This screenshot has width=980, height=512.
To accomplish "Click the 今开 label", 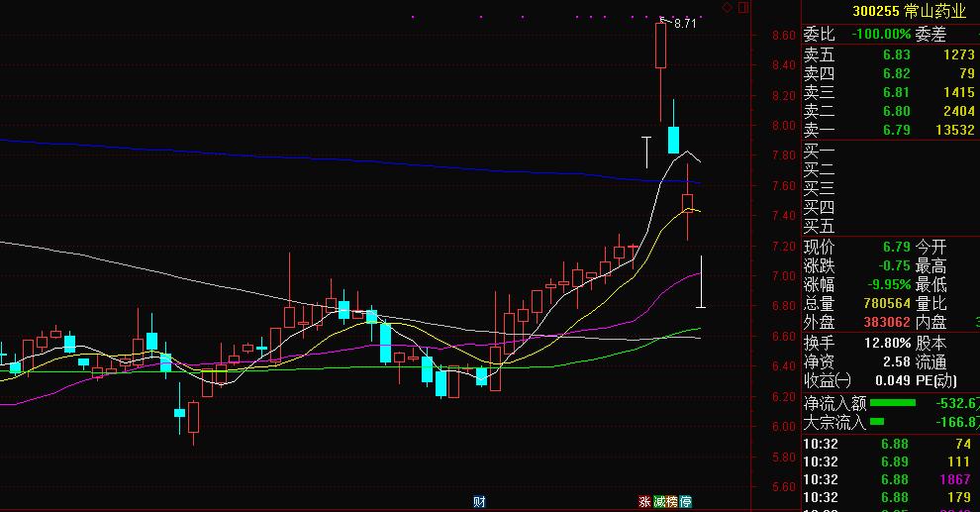I will click(x=931, y=247).
